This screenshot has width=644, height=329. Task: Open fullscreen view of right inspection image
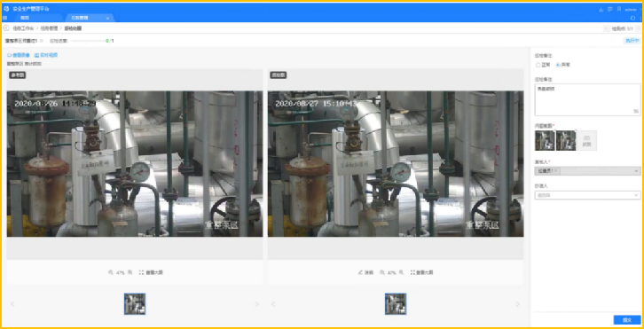(422, 272)
